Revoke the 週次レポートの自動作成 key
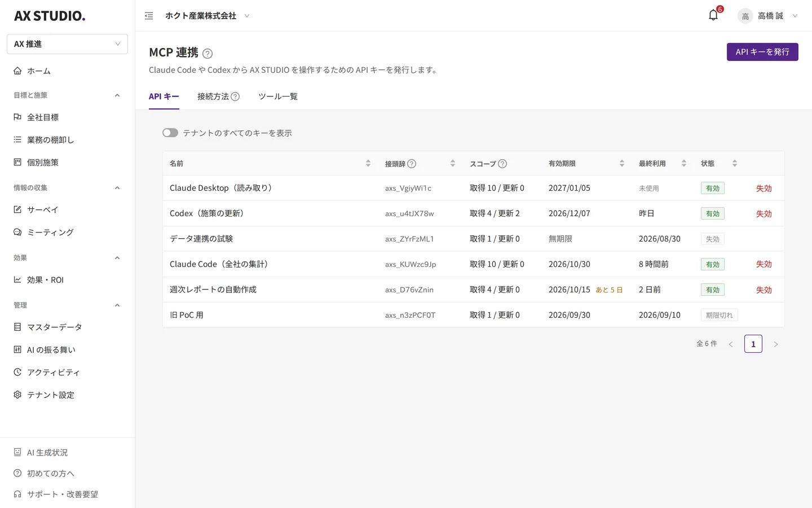Screen dimensions: 812x508 pos(764,290)
